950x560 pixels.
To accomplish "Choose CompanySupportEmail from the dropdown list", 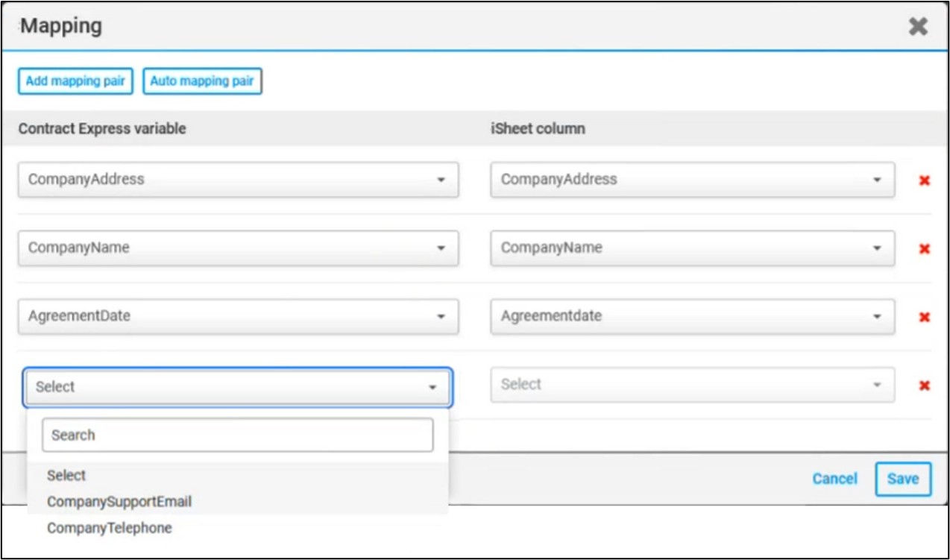I will (x=119, y=502).
